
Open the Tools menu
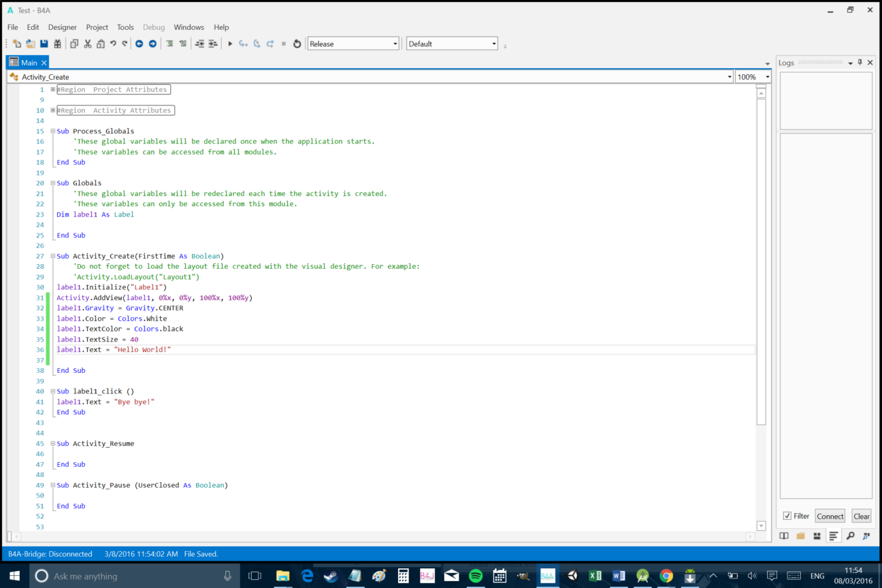125,27
